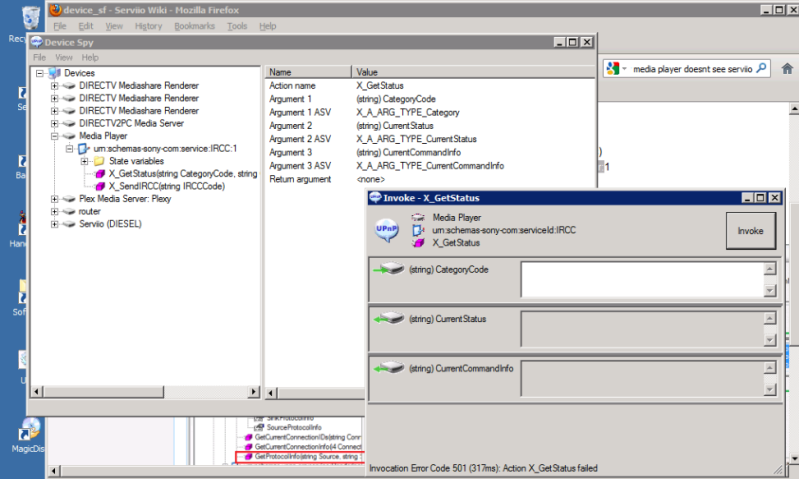Viewport: 799px width, 479px height.
Task: Expand DIRECTV2PC Media Server node
Action: [x=55, y=124]
